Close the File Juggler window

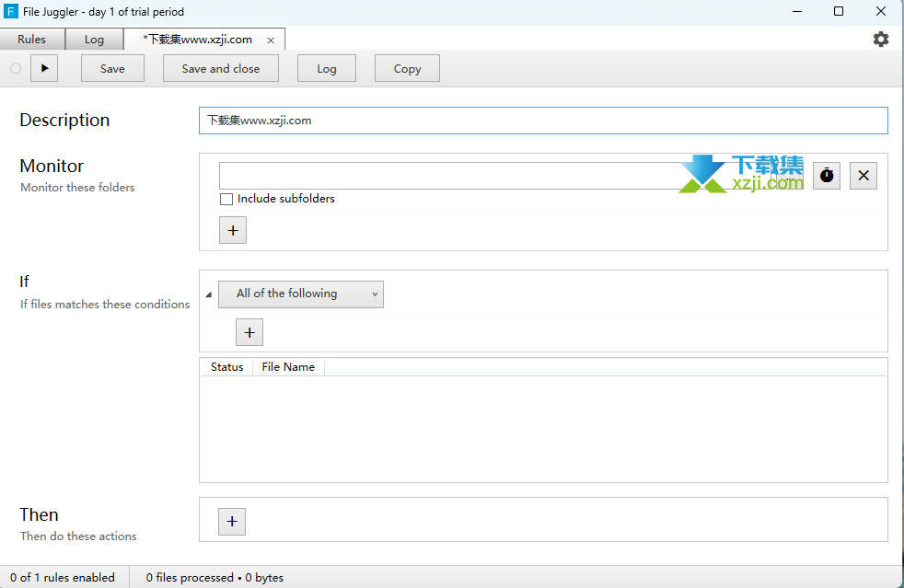tap(881, 12)
